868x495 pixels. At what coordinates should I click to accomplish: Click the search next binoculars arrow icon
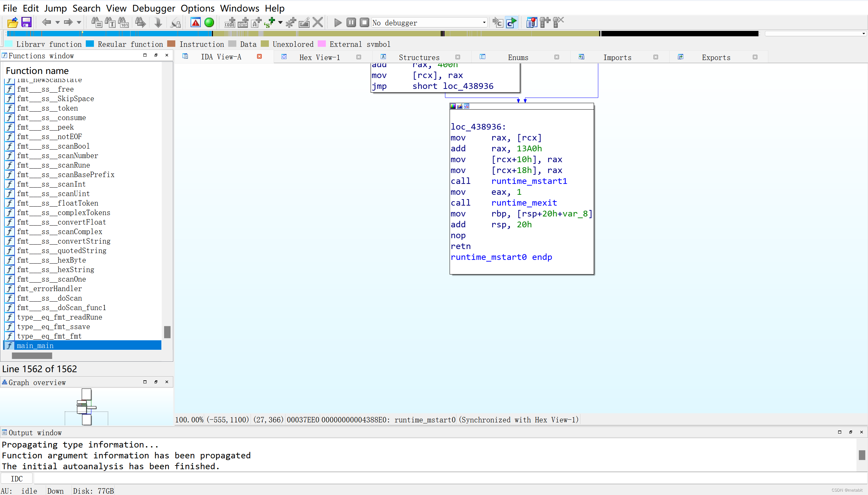pyautogui.click(x=140, y=23)
